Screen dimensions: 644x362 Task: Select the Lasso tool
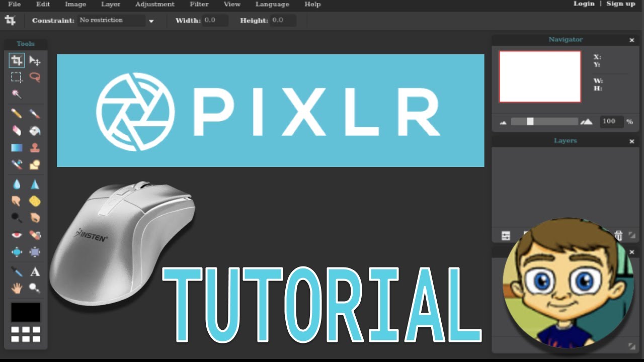35,77
